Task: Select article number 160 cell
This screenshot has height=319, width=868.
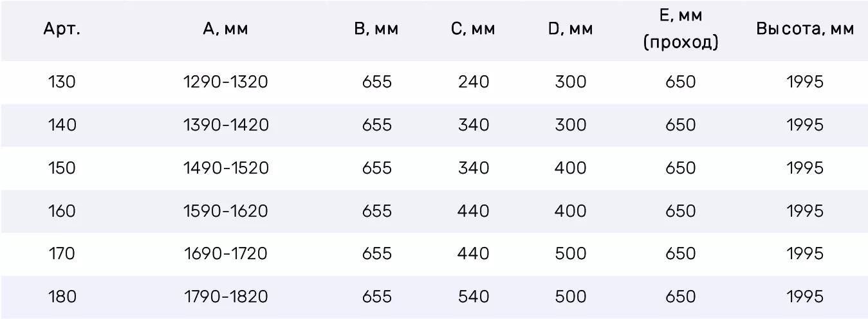Action: click(62, 211)
